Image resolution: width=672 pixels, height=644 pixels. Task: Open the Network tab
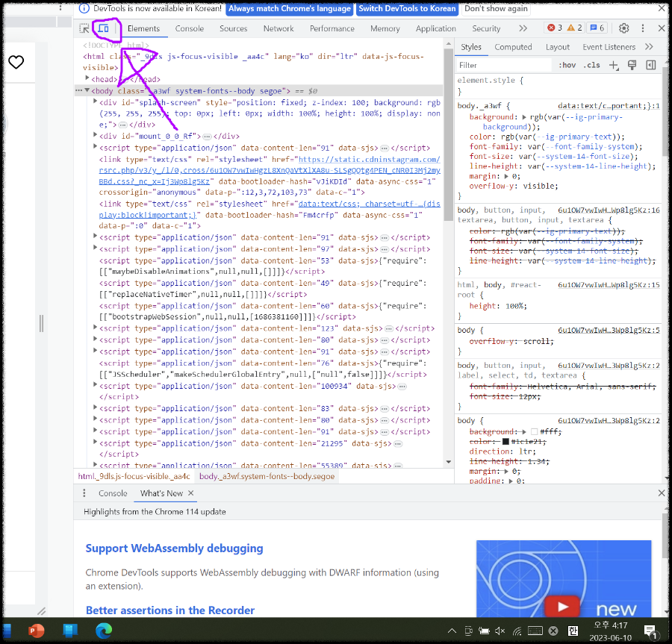279,28
